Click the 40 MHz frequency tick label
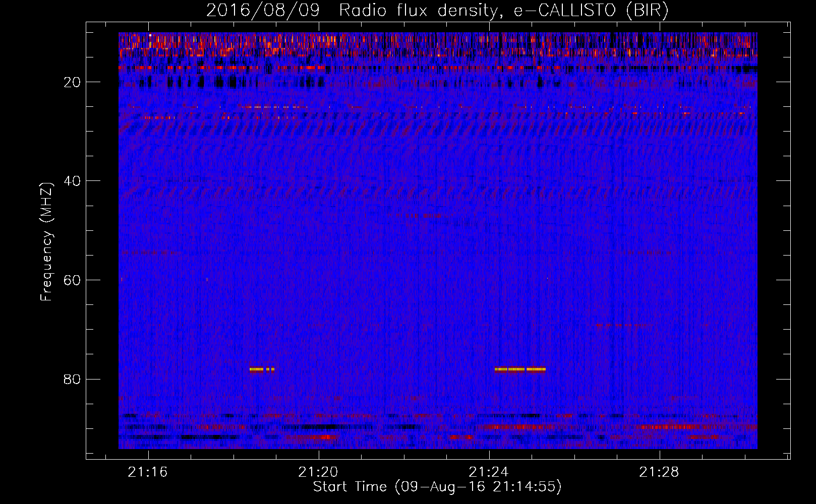The height and width of the screenshot is (504, 816). click(73, 181)
